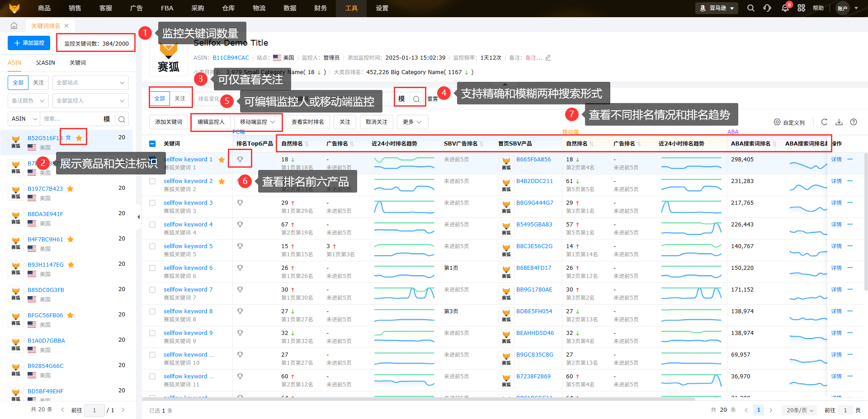Open the apps grid icon in header
Viewport: 868px width, 419px height.
[801, 8]
